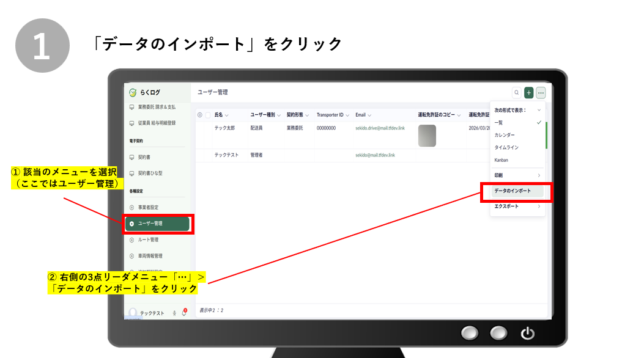Click the user avatar for テックテスト
644x358 pixels.
click(x=133, y=313)
